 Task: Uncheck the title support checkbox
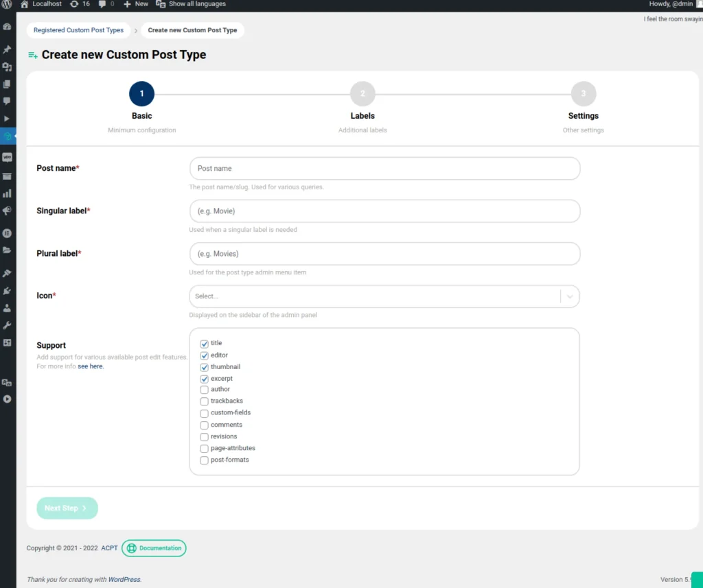click(x=204, y=344)
